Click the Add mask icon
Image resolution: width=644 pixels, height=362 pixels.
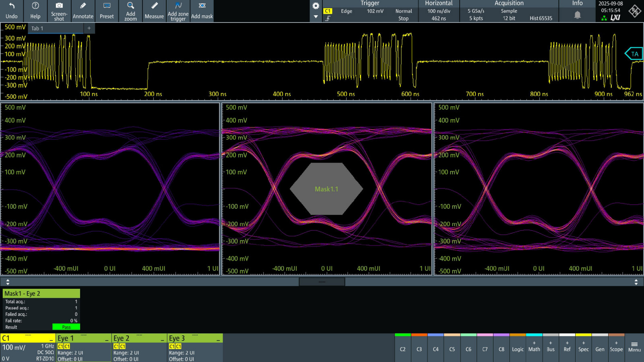(x=202, y=6)
